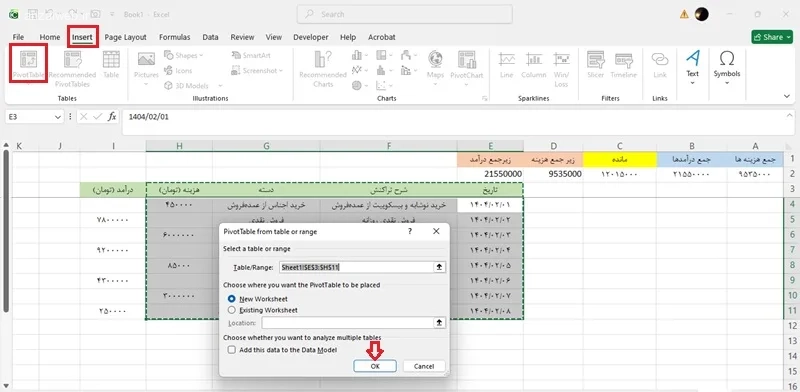Cancel the formula bar entry
800x392 pixels.
click(x=84, y=117)
